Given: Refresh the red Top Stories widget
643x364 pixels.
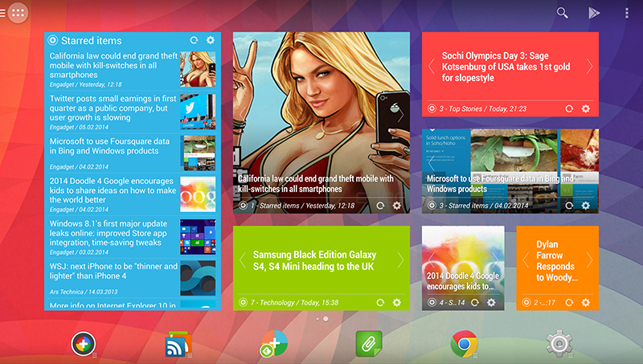Looking at the screenshot, I should (x=569, y=108).
